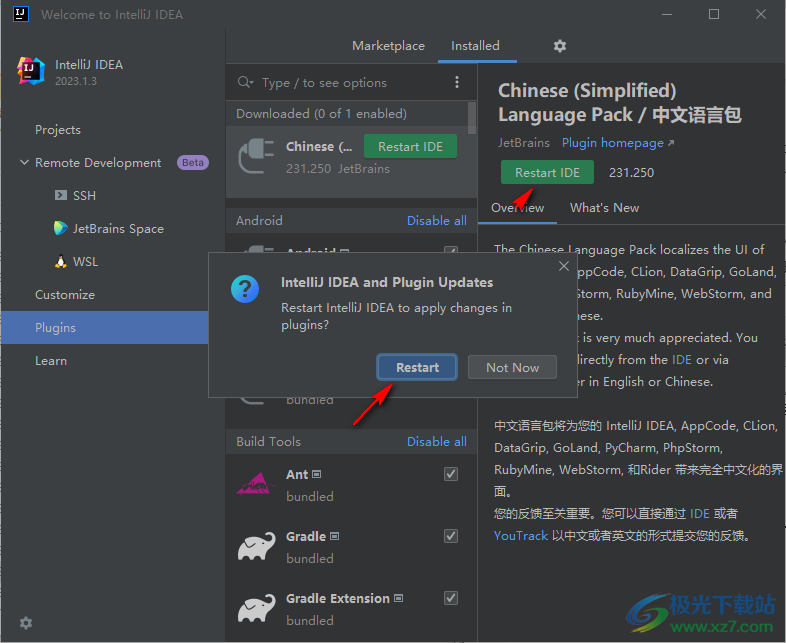Image resolution: width=786 pixels, height=643 pixels.
Task: Select the Gradle plugin name
Action: pyautogui.click(x=306, y=536)
